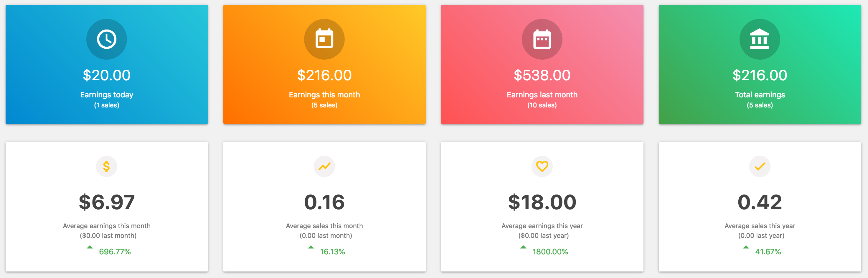The height and width of the screenshot is (278, 868).
Task: Click the green up arrow beside 1800.00%
Action: [x=523, y=247]
